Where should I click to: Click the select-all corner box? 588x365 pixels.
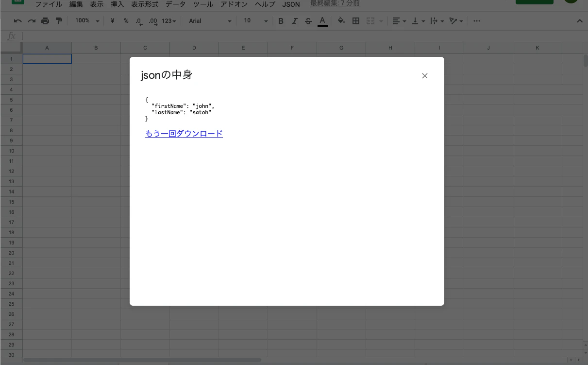tap(11, 48)
